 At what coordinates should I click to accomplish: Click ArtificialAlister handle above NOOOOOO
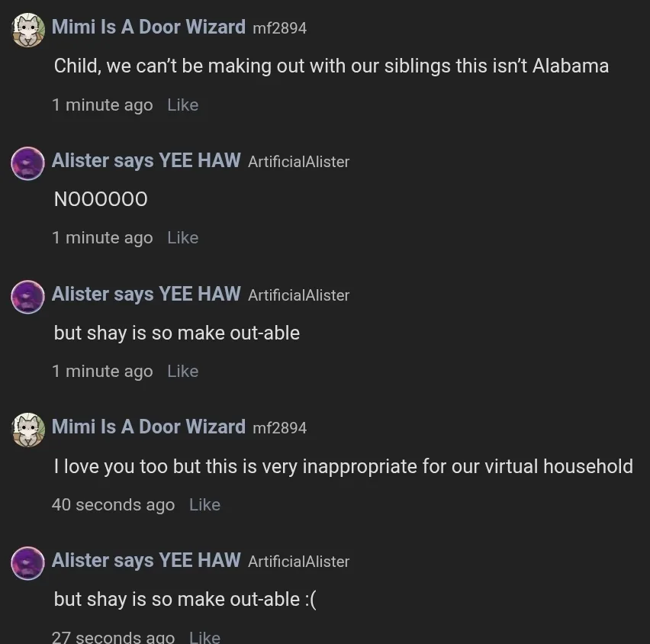tap(299, 162)
